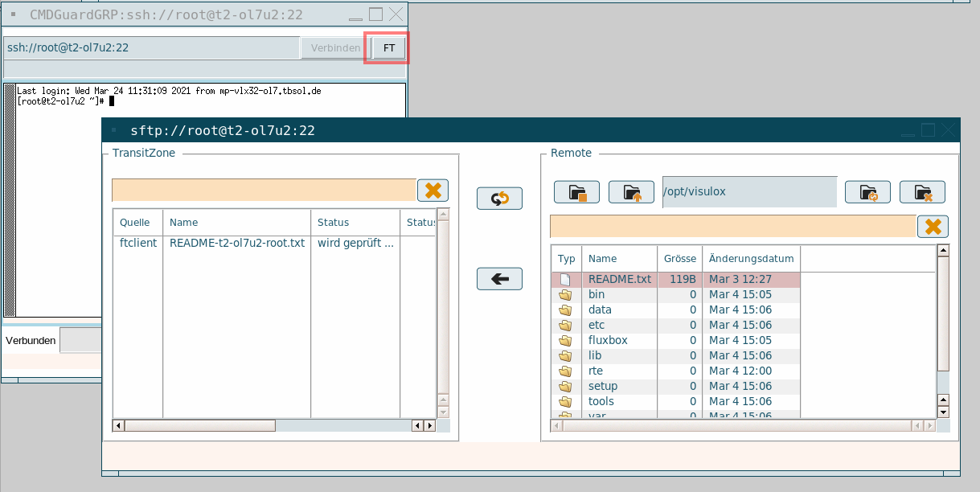Click the Quelle column header

135,223
